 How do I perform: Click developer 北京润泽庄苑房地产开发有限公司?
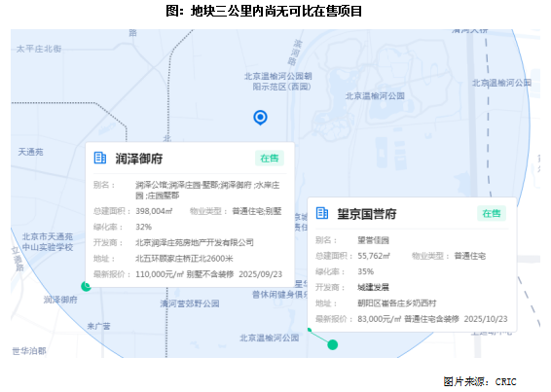pyautogui.click(x=195, y=243)
